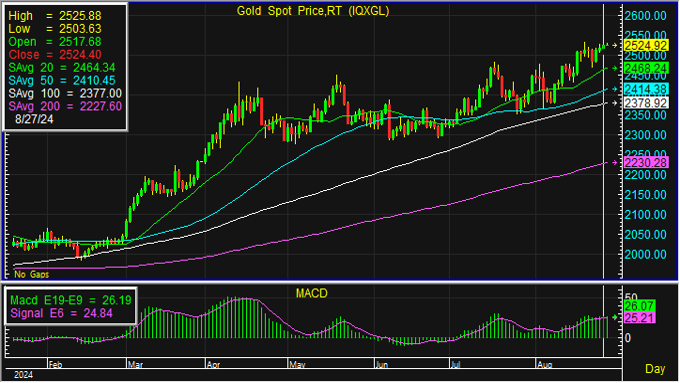The image size is (680, 383).
Task: Click the 2600.00 price axis label
Action: (645, 16)
